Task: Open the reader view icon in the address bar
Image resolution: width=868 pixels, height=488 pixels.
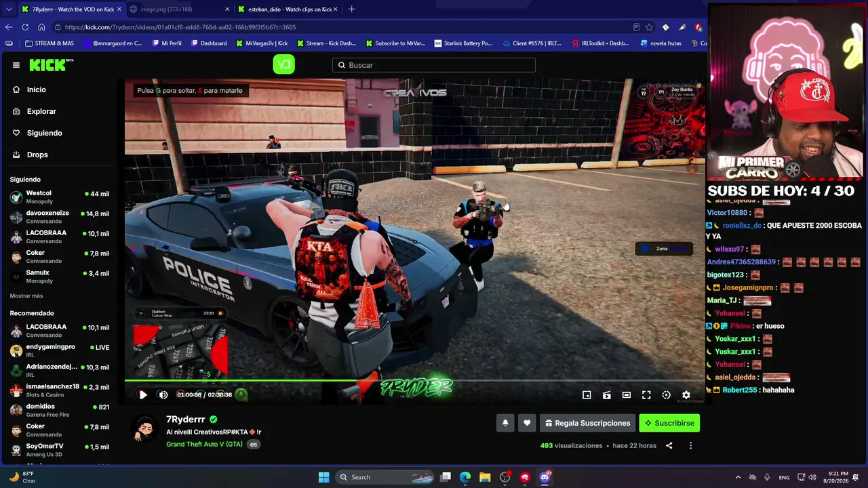Action: pyautogui.click(x=636, y=27)
